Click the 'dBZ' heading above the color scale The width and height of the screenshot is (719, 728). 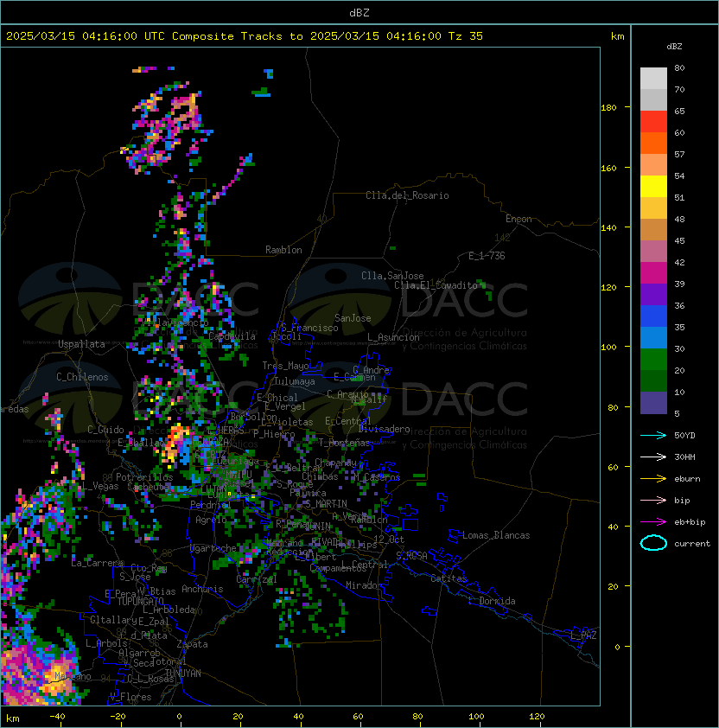pos(674,47)
